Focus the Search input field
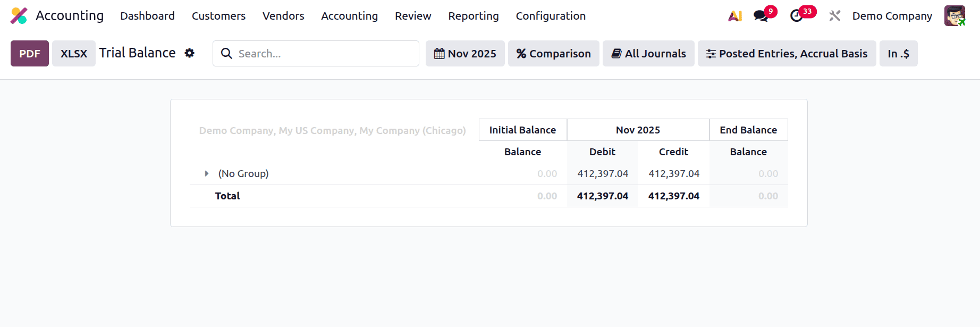The width and height of the screenshot is (980, 327). 316,53
